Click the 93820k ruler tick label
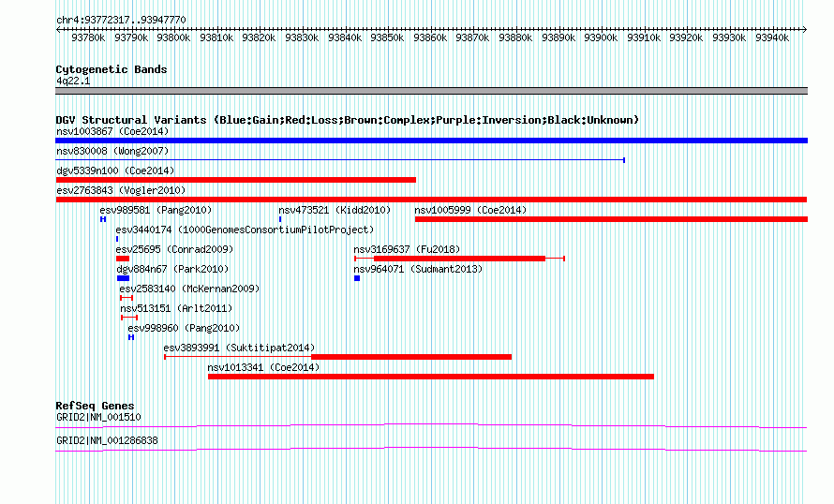834x504 pixels. tap(259, 37)
